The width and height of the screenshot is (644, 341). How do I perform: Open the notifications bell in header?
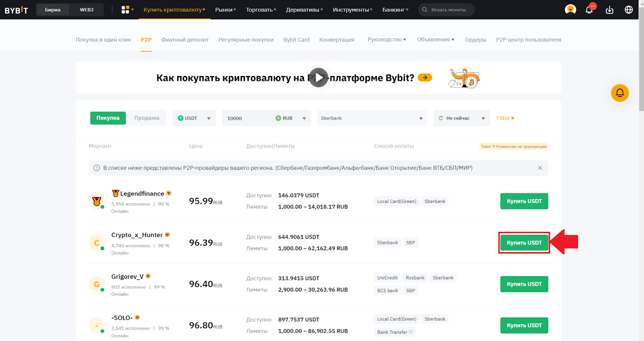coord(589,10)
